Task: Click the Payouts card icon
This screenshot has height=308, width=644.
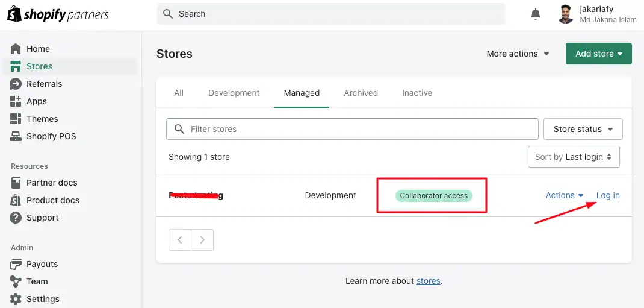Action: (x=16, y=264)
